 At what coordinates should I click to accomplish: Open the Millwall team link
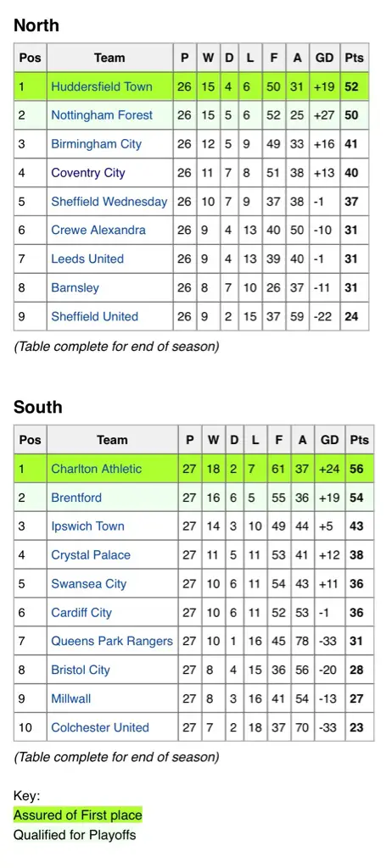click(71, 698)
